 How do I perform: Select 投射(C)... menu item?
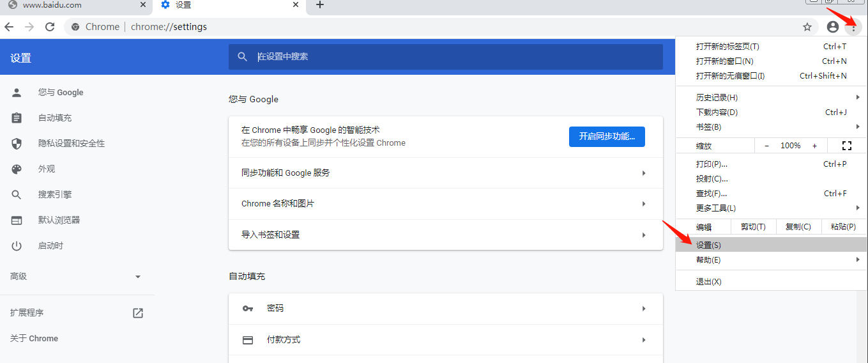(772, 179)
